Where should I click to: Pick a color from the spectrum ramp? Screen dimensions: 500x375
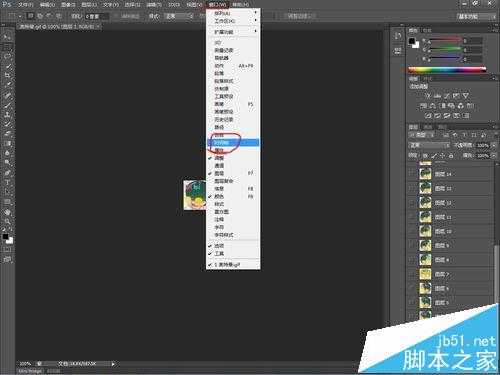pyautogui.click(x=447, y=70)
